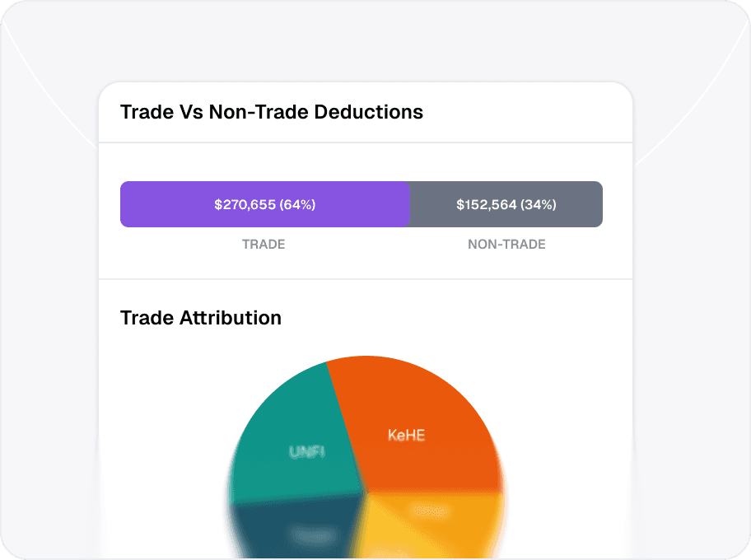Click the gray Non-Trade bar segment

point(506,204)
